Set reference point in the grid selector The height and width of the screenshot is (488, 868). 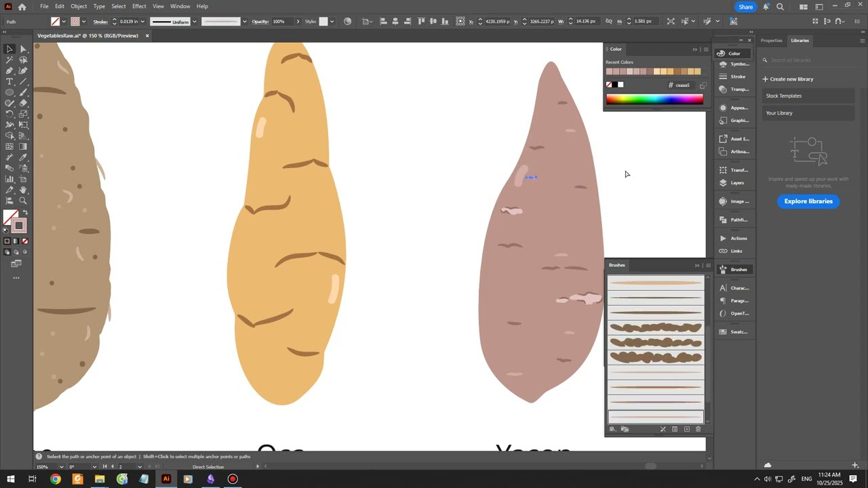pos(460,22)
